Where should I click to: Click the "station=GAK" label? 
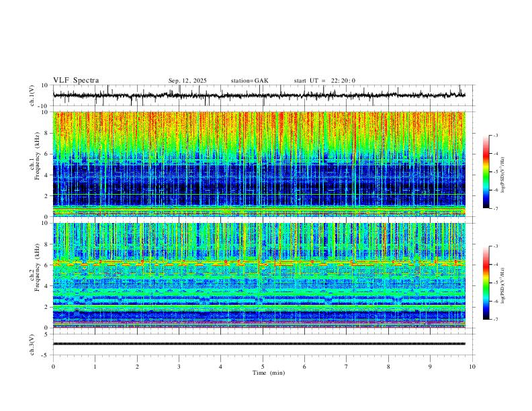(249, 81)
